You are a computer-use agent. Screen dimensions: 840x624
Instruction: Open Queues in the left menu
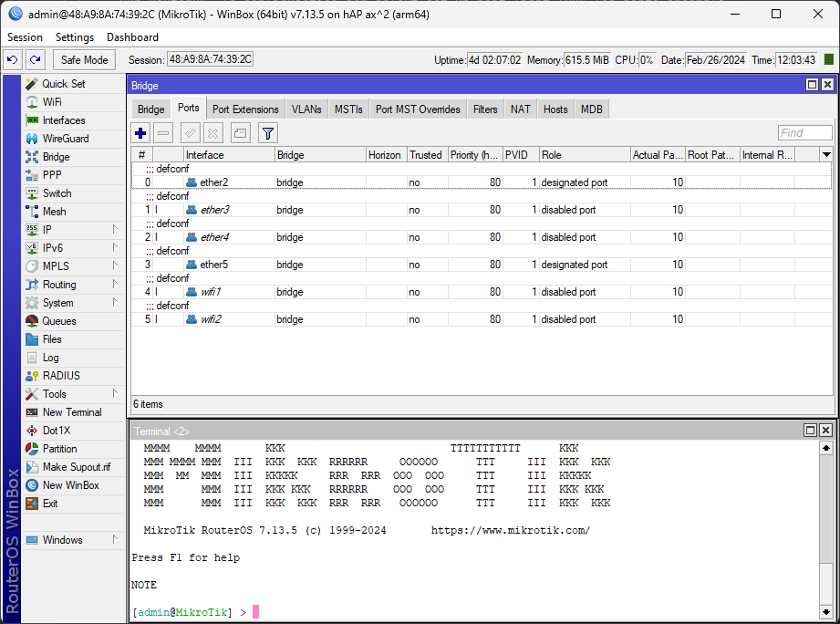(x=59, y=321)
